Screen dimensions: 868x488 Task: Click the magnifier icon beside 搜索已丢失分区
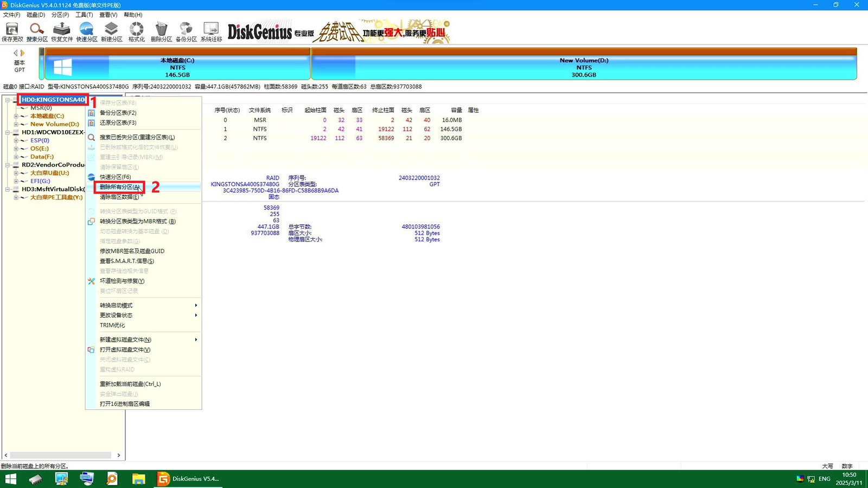tap(91, 137)
